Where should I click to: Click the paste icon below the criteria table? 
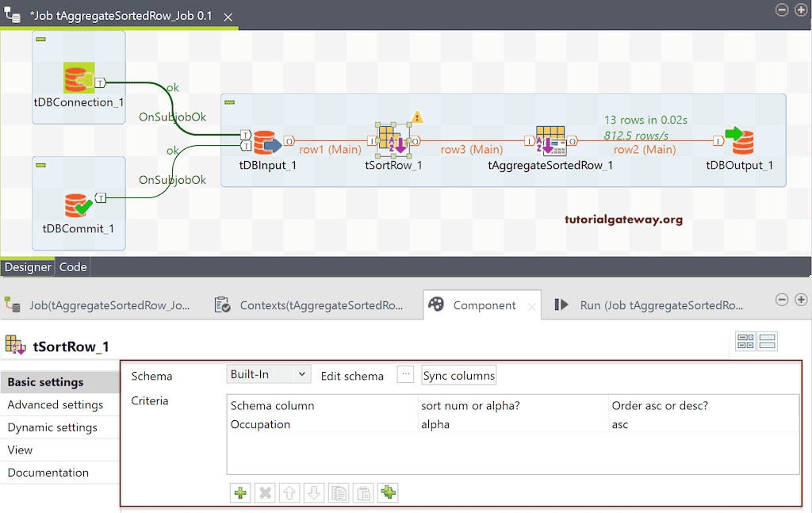click(x=363, y=492)
